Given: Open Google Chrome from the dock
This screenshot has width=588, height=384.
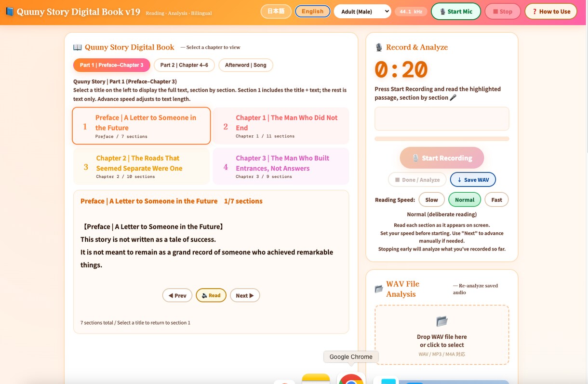Looking at the screenshot, I should (x=351, y=379).
